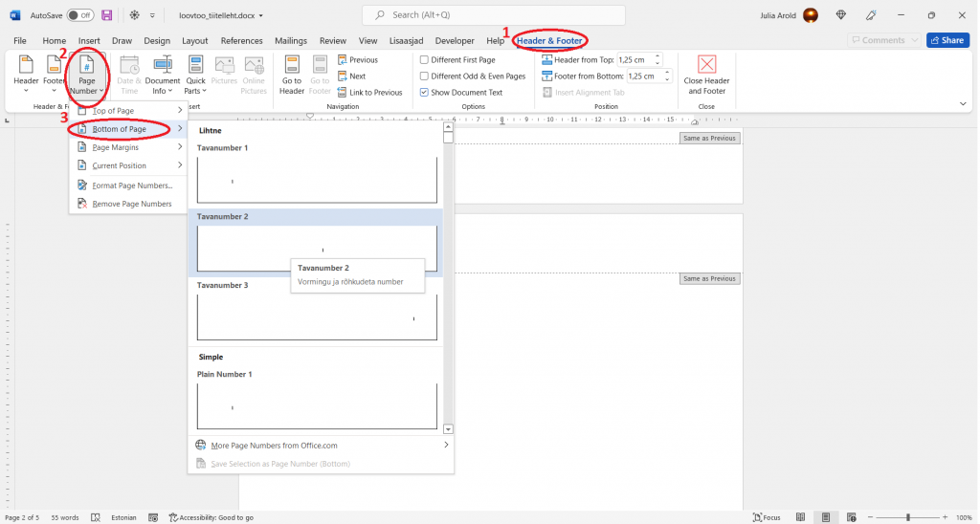This screenshot has height=524, width=980.
Task: Click Estonian language indicator
Action: point(123,517)
